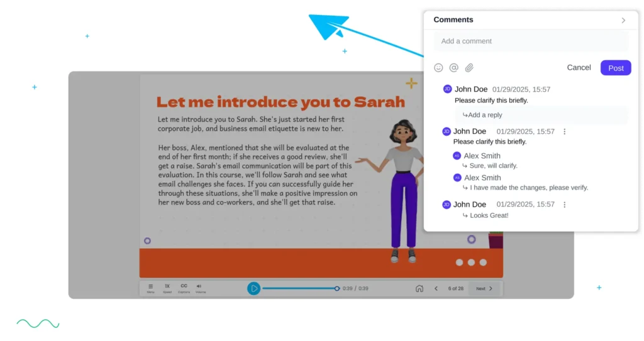Cancel the comment

(x=579, y=68)
